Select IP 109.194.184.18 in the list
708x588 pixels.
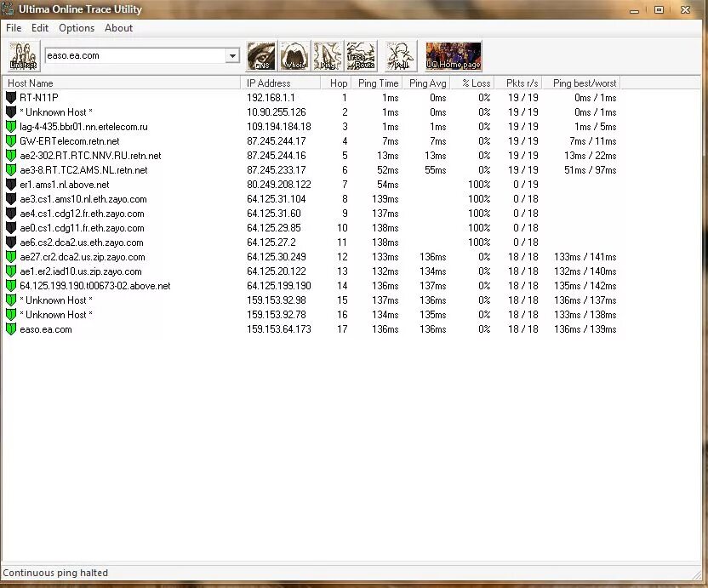coord(279,127)
